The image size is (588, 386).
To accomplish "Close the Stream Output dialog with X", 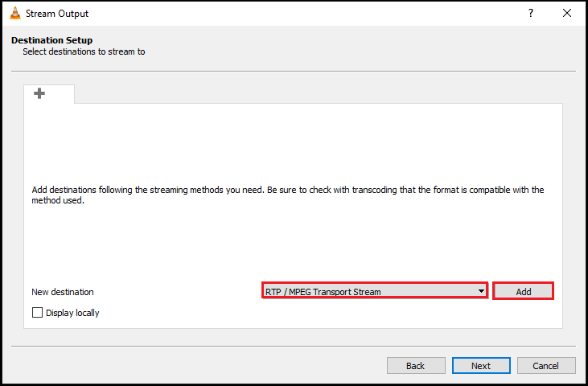I will 567,14.
